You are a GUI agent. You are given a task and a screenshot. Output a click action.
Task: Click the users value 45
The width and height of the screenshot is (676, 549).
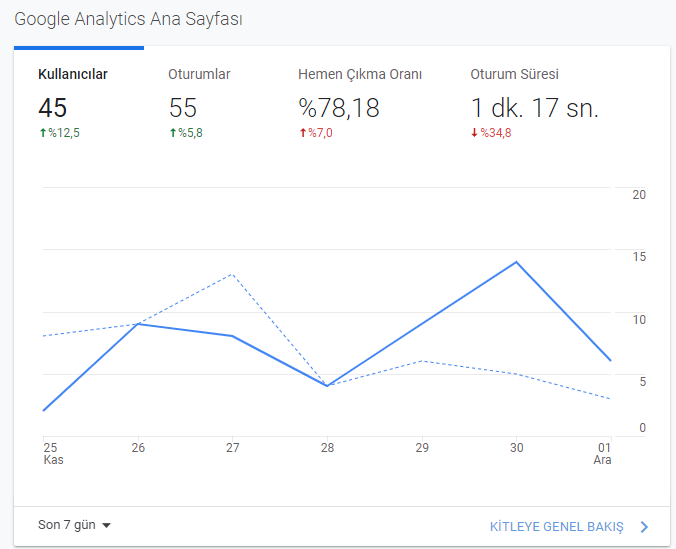point(53,107)
